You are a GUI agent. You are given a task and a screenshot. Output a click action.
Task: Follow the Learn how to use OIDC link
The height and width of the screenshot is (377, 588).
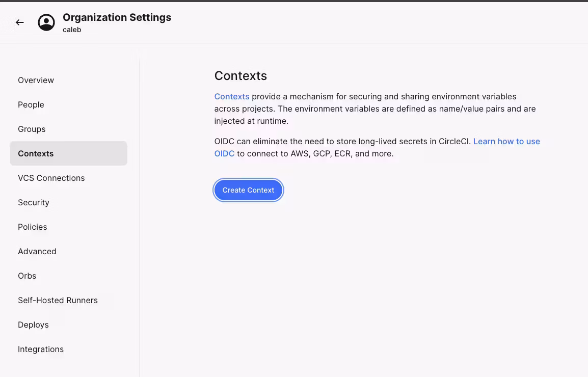point(506,141)
